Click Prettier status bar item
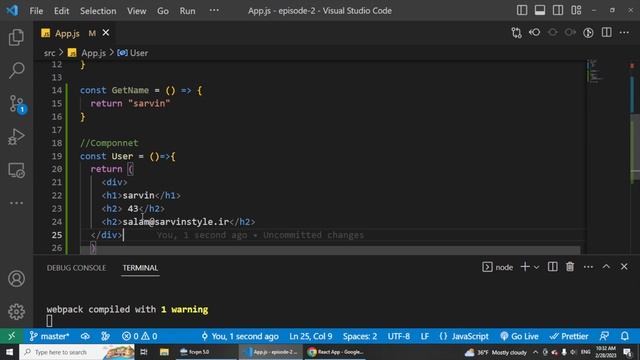This screenshot has width=640, height=360. (x=569, y=336)
